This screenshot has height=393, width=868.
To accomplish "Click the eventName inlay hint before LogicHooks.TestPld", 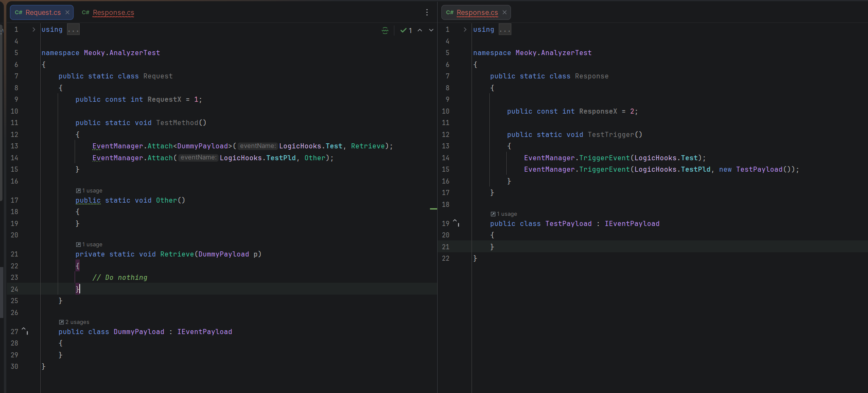I will pos(198,158).
